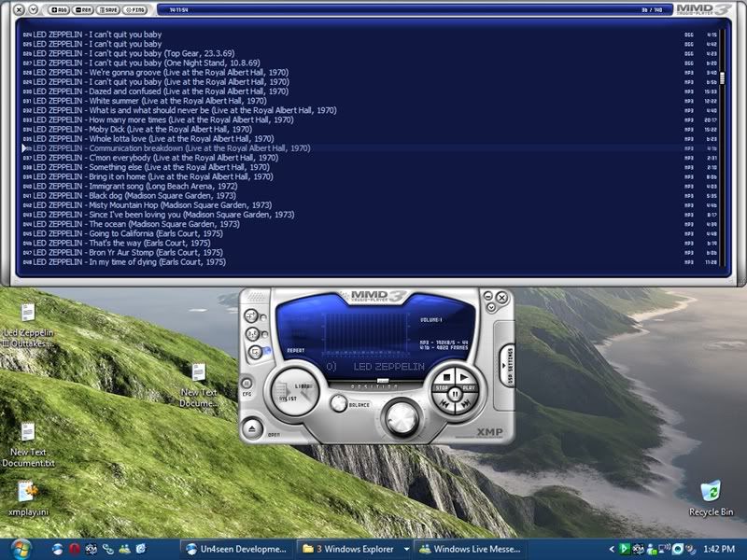Select the xmplay.ini desktop file
747x560 pixels.
28,498
